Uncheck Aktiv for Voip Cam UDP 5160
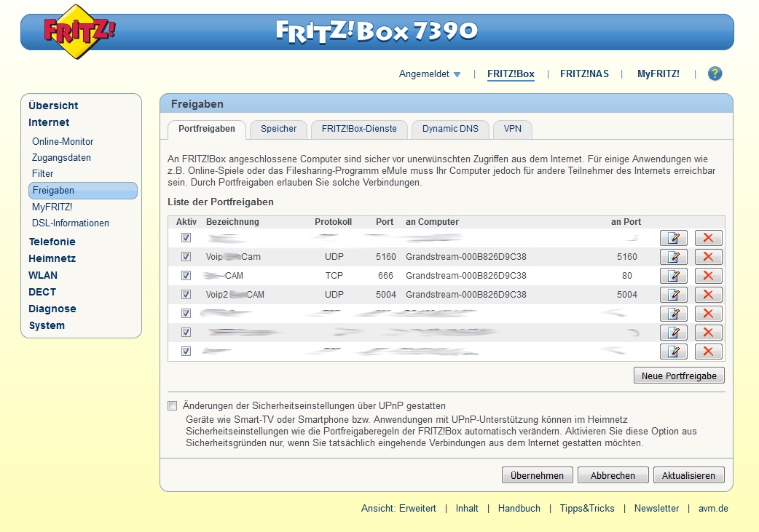The image size is (759, 532). point(186,257)
